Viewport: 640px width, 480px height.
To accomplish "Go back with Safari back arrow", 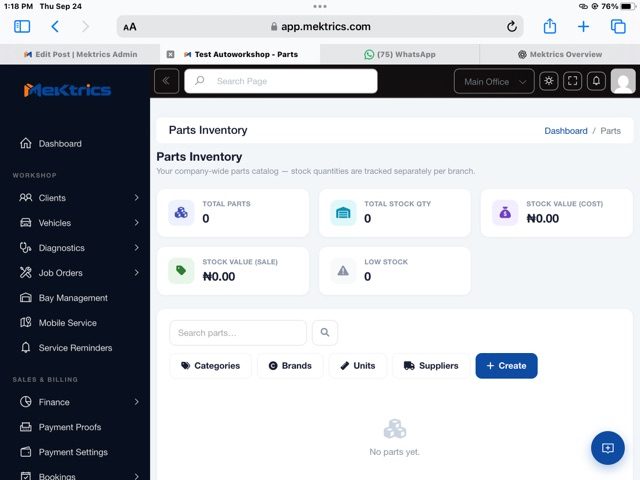I will pyautogui.click(x=55, y=27).
